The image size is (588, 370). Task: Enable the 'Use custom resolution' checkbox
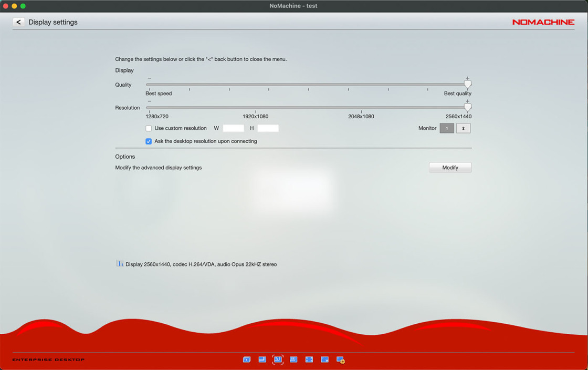149,128
